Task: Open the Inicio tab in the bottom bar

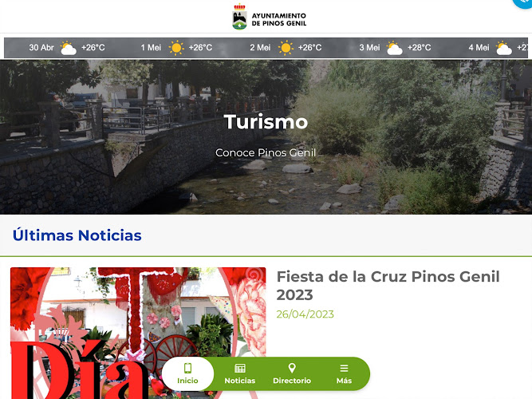Action: (x=187, y=373)
